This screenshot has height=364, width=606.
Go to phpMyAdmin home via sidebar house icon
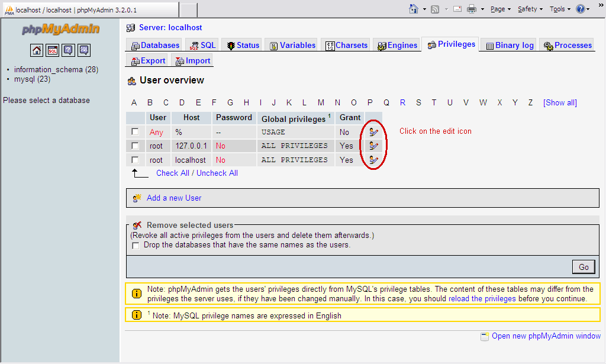[x=37, y=50]
